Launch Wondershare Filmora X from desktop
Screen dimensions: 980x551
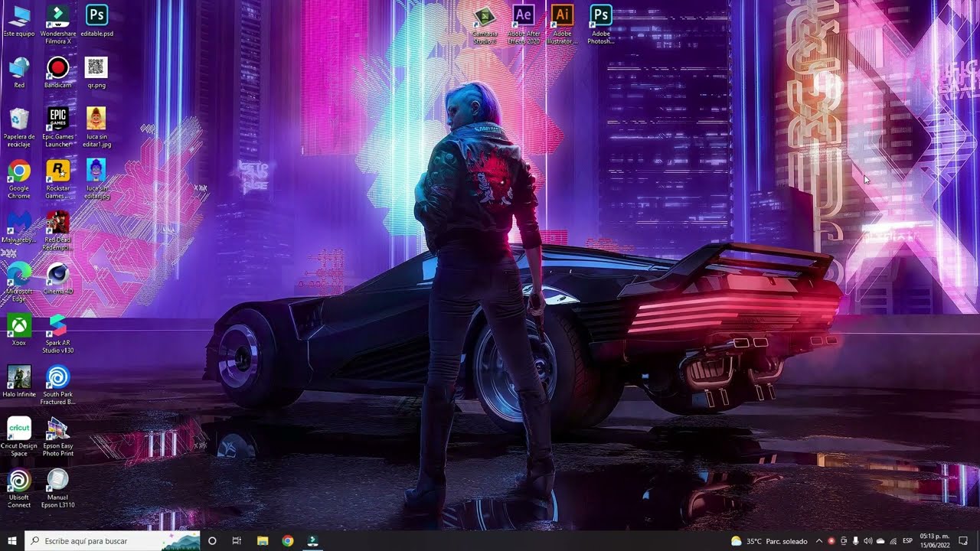coord(58,24)
